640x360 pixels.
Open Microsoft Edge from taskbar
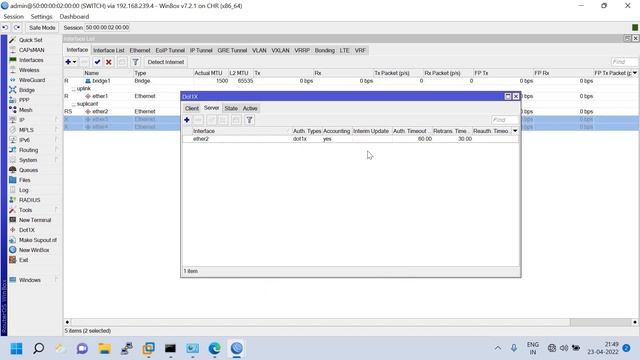(214, 349)
